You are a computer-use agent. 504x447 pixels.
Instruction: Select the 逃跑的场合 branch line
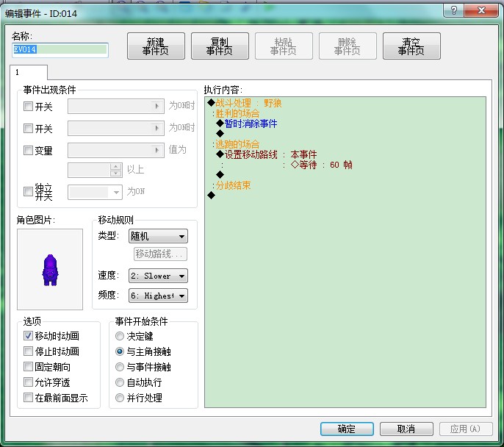click(236, 144)
